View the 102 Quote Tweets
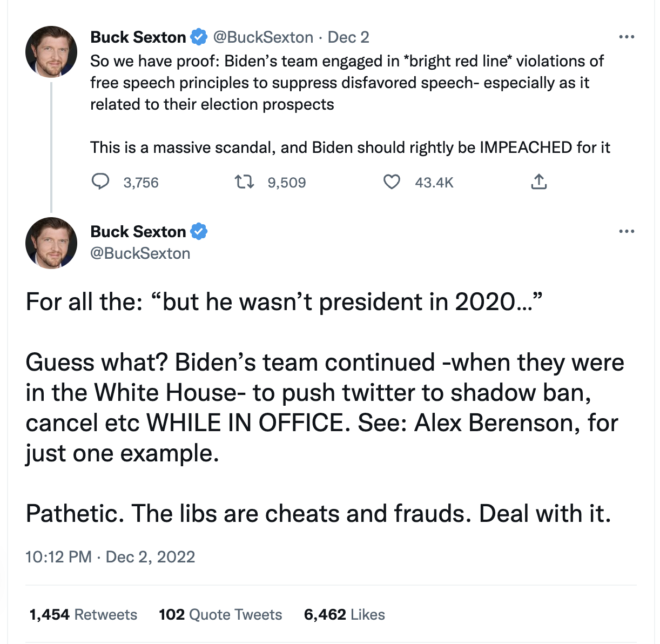 (220, 614)
